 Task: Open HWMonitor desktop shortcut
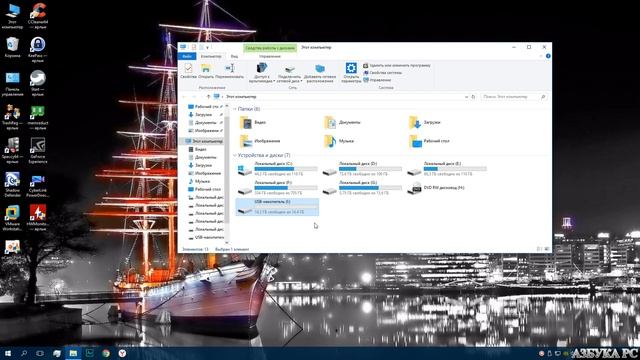(38, 218)
